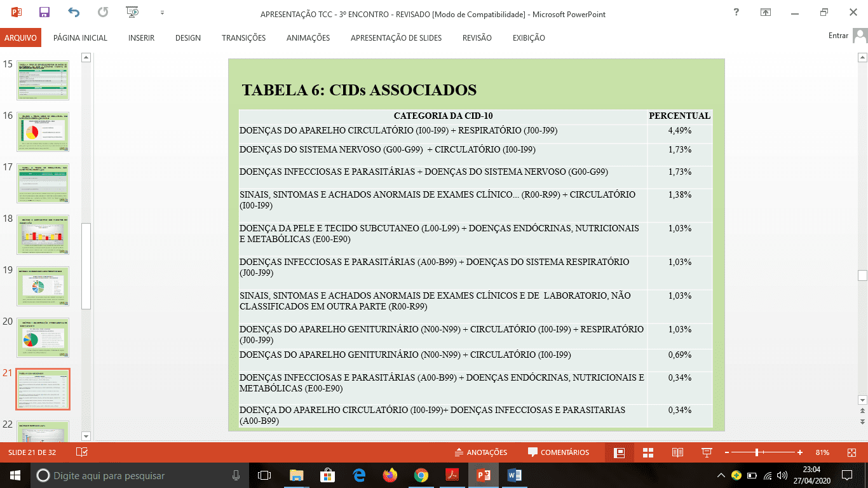Select Normal view button in status bar

pos(619,452)
